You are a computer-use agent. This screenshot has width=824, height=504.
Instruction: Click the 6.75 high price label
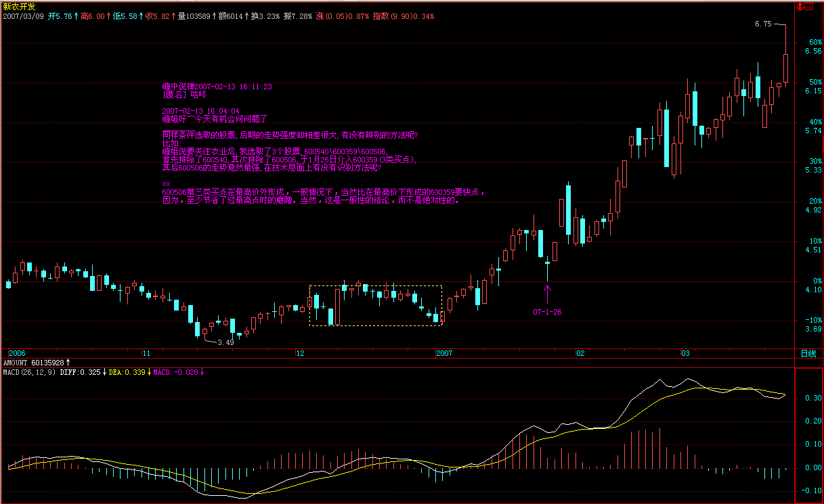(762, 24)
